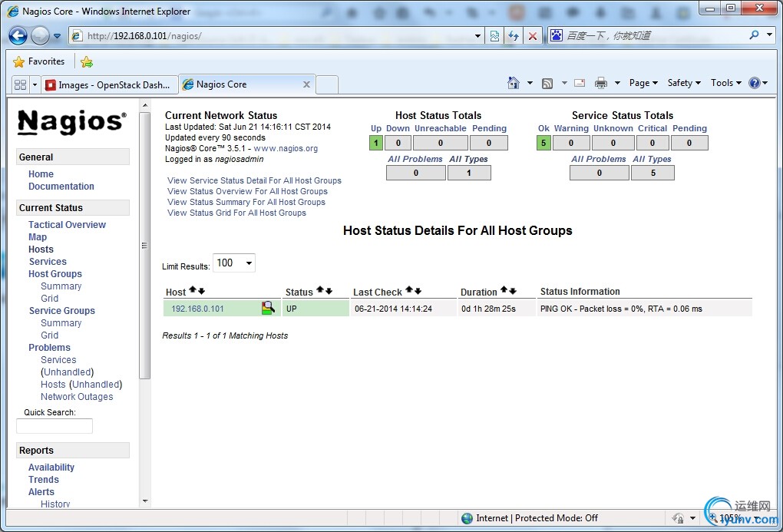Open a new blank tab
This screenshot has height=532, width=783.
(327, 84)
